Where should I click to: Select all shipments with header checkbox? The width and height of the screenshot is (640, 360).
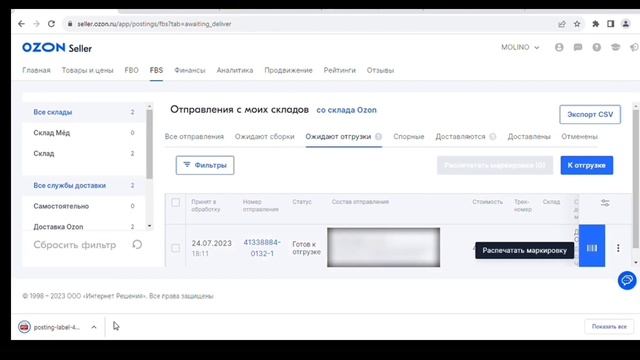[176, 202]
